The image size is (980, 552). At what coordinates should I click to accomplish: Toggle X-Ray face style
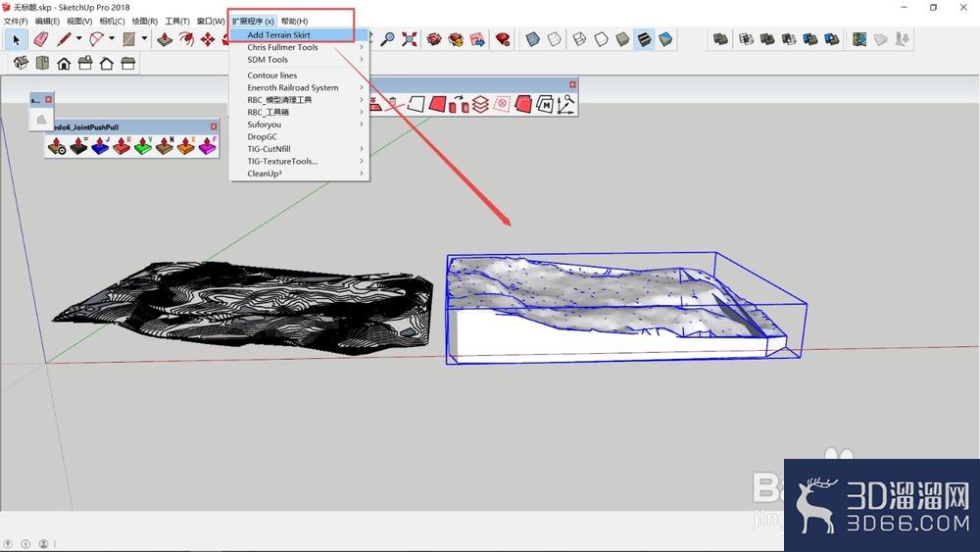point(532,39)
